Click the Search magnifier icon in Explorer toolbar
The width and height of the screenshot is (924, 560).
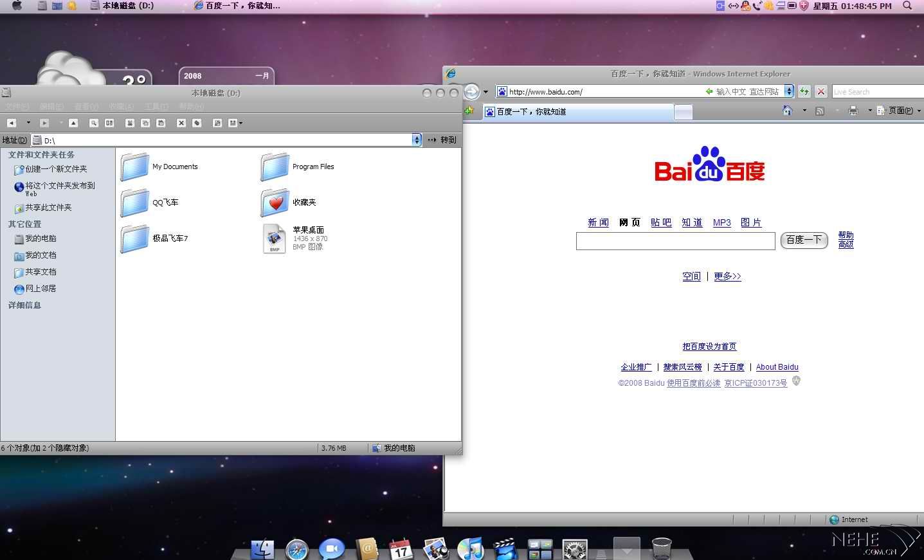[94, 123]
